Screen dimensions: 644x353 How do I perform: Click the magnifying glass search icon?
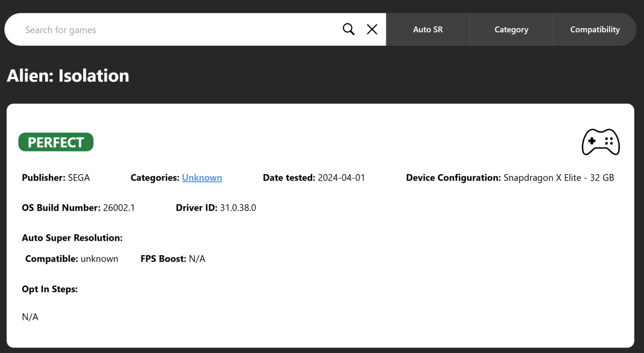click(x=348, y=30)
